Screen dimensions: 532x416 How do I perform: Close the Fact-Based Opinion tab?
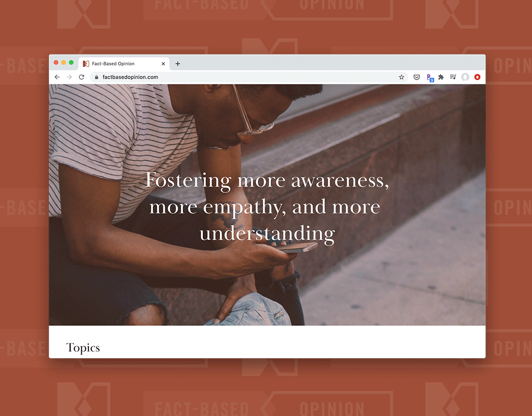[163, 63]
